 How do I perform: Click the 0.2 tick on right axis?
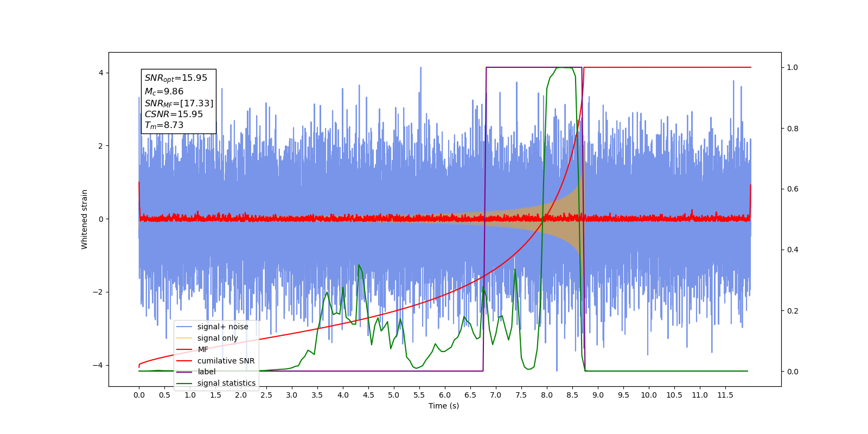tap(793, 311)
